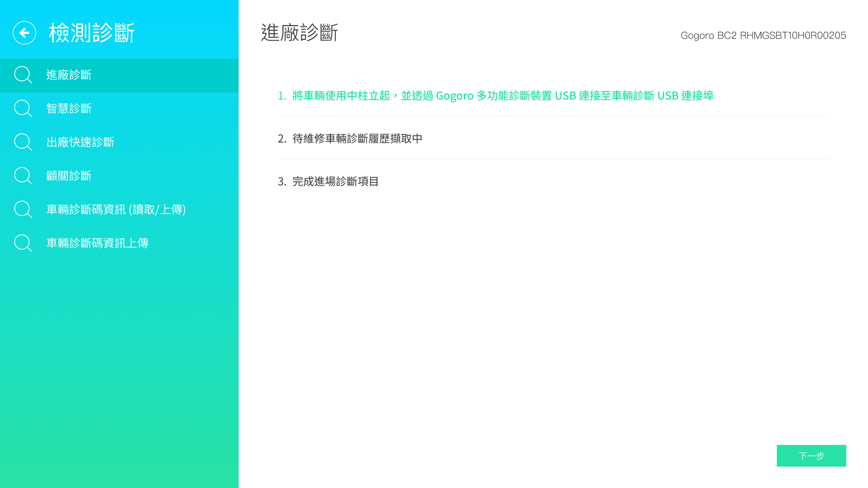Select 車輛診斷碼資訊上傳 menu item

(97, 243)
